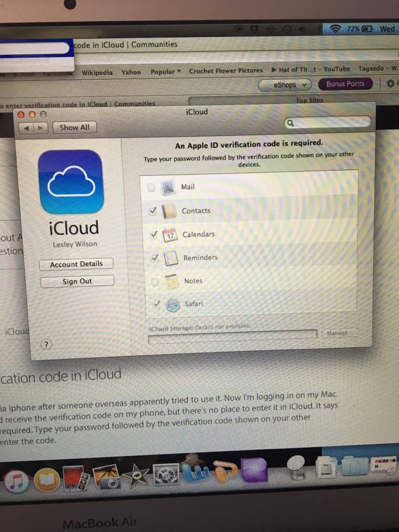Uncheck the Calendars checkbox
Image resolution: width=399 pixels, height=532 pixels.
154,234
